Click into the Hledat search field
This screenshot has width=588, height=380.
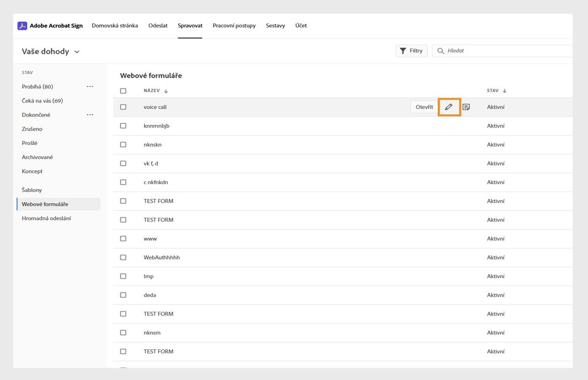[x=504, y=51]
